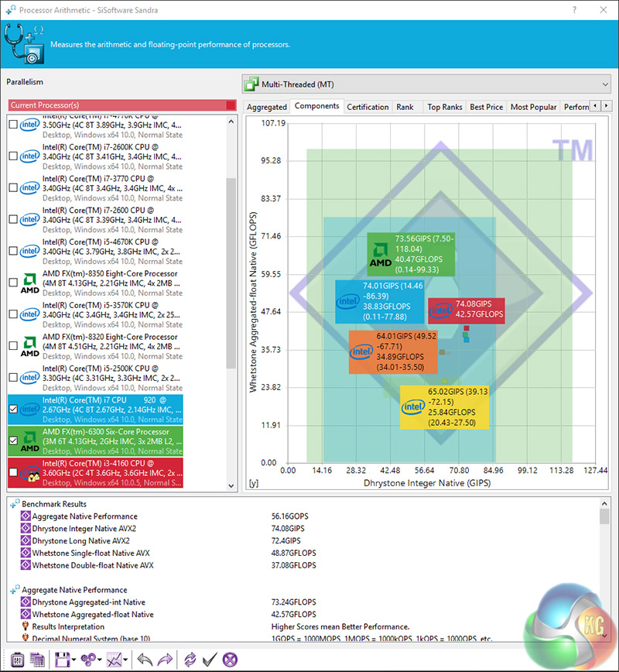Click the processor list vertical scrollbar thumb
Image resolution: width=619 pixels, height=672 pixels.
[231, 273]
